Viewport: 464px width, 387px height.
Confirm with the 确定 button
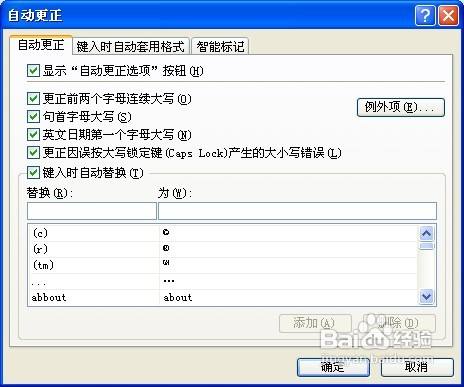coord(333,367)
